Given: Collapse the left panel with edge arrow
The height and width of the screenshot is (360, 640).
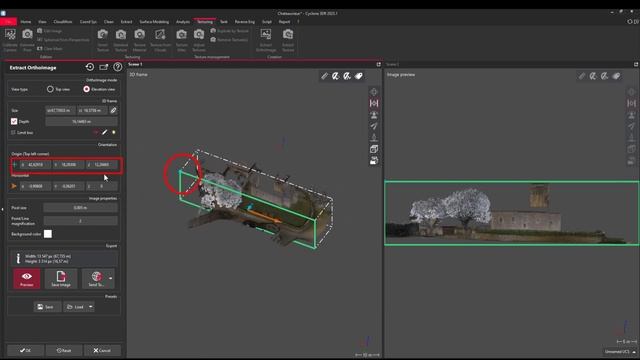Looking at the screenshot, I should click(x=2, y=209).
